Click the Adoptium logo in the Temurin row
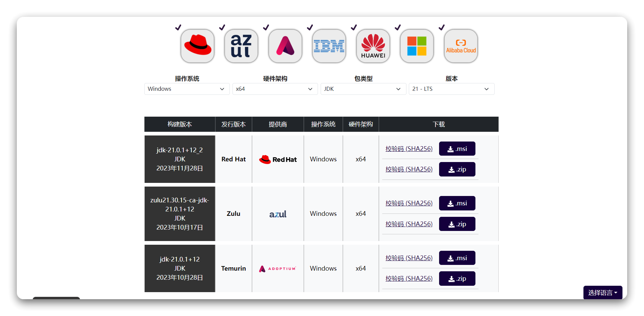The image size is (644, 316). click(278, 268)
